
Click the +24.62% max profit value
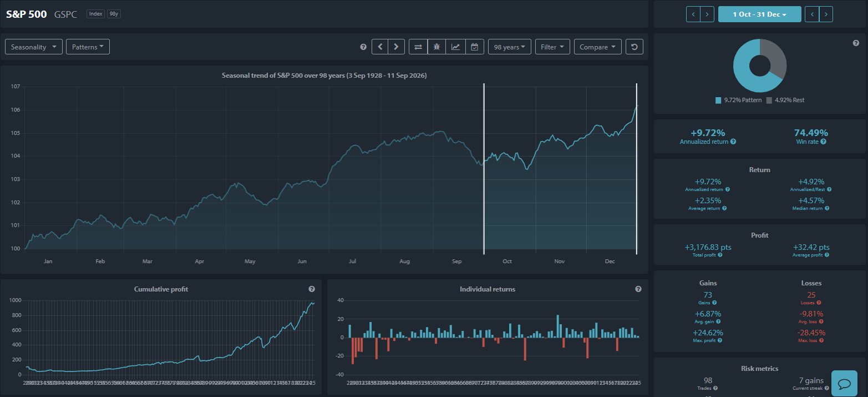[708, 333]
